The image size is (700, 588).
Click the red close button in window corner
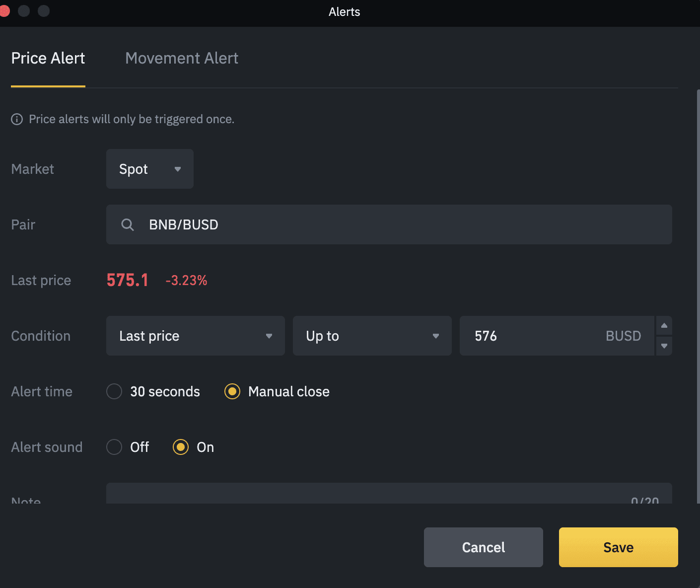[x=5, y=10]
